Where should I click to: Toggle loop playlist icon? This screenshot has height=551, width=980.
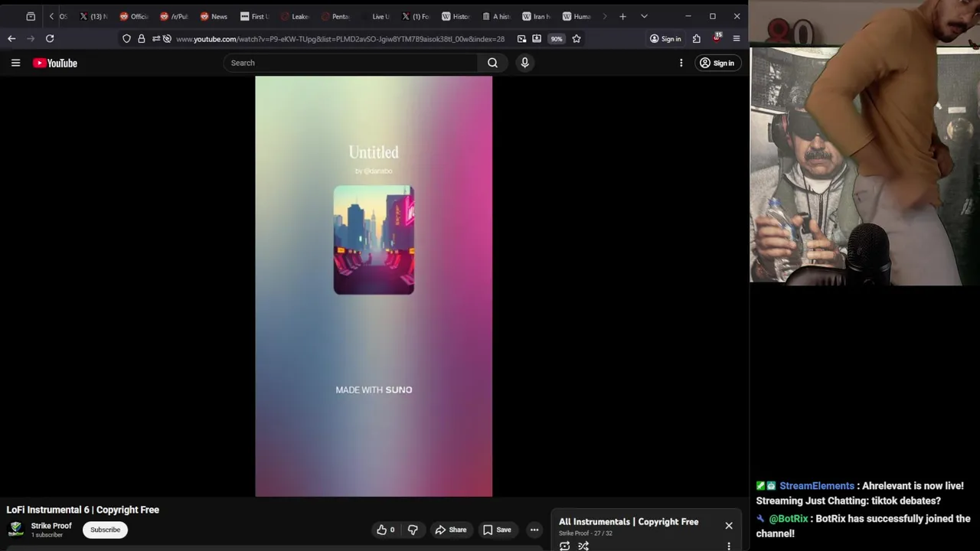pos(564,546)
